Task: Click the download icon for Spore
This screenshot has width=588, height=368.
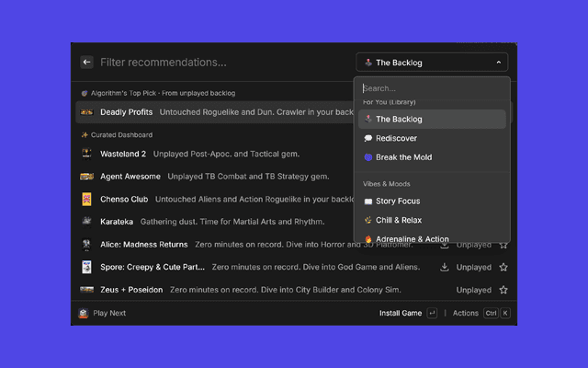Action: 445,267
